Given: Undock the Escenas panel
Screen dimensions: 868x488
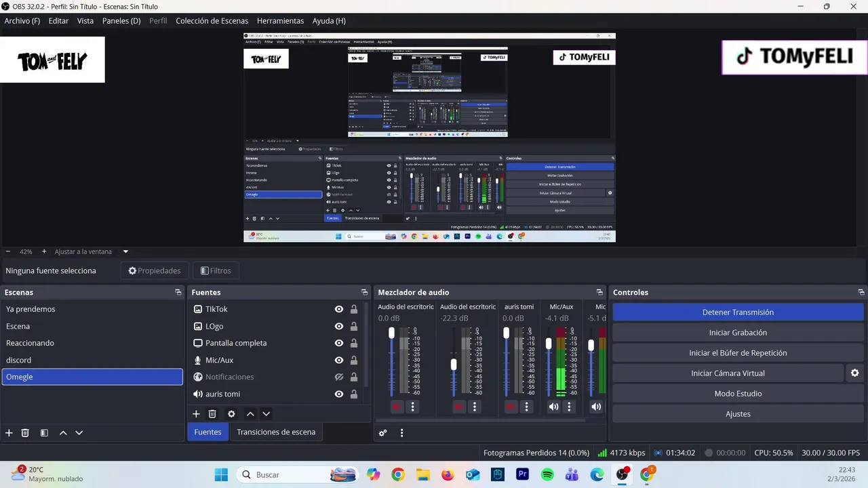Looking at the screenshot, I should click(x=178, y=292).
